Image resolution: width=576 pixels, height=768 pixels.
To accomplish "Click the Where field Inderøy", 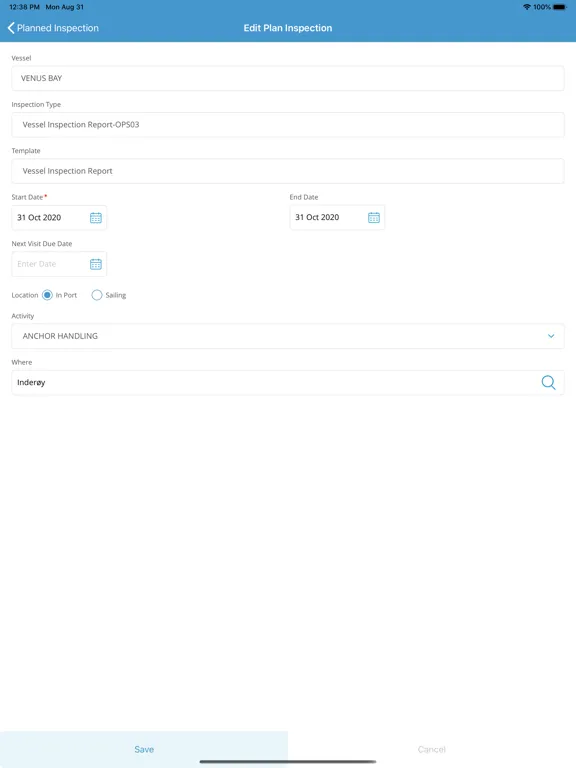I will click(x=288, y=383).
